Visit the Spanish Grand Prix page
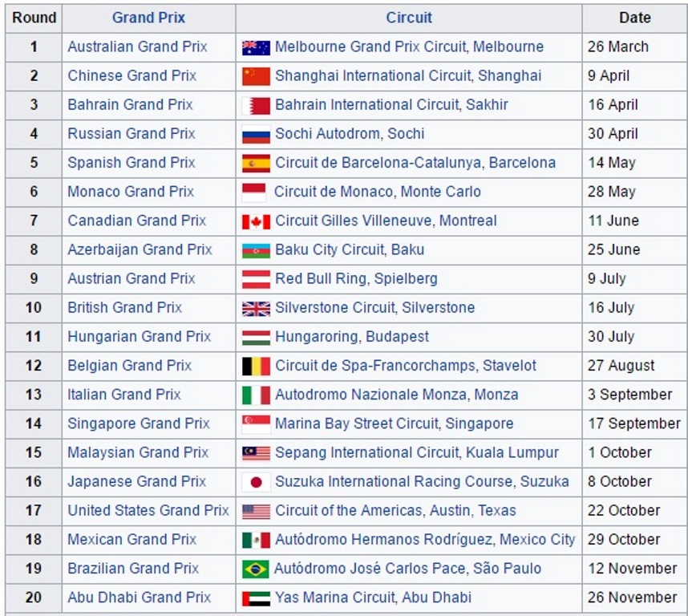Image resolution: width=688 pixels, height=616 pixels. click(x=132, y=162)
